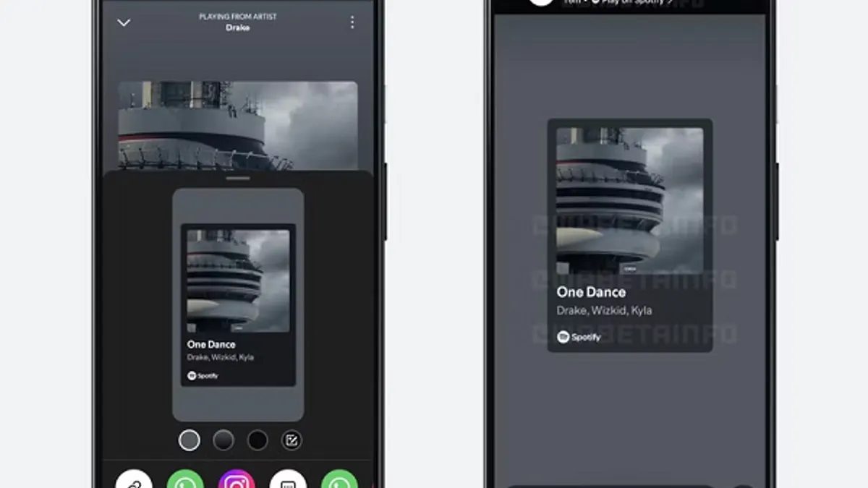The image size is (868, 488).
Task: Tap "One Dance" title on the right phone's status card
Action: [591, 292]
